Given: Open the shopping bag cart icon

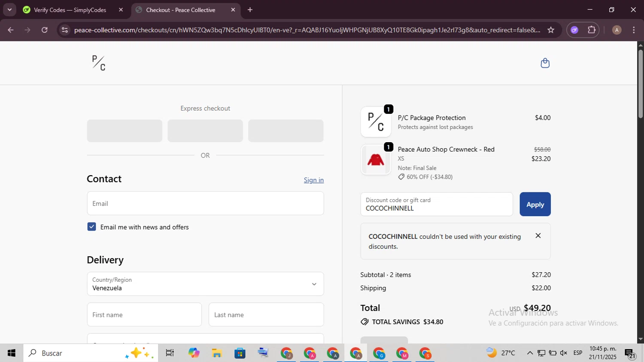Looking at the screenshot, I should coord(545,63).
